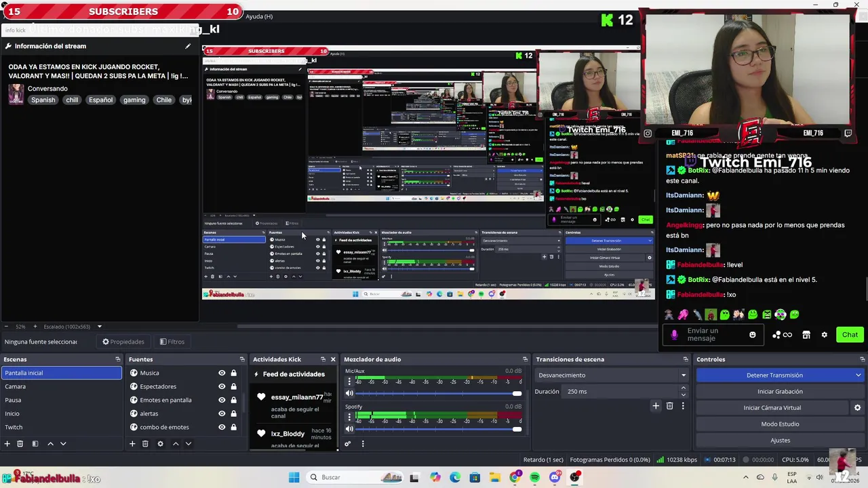This screenshot has width=868, height=488.
Task: Open Ayuda (H) menu
Action: tap(259, 16)
